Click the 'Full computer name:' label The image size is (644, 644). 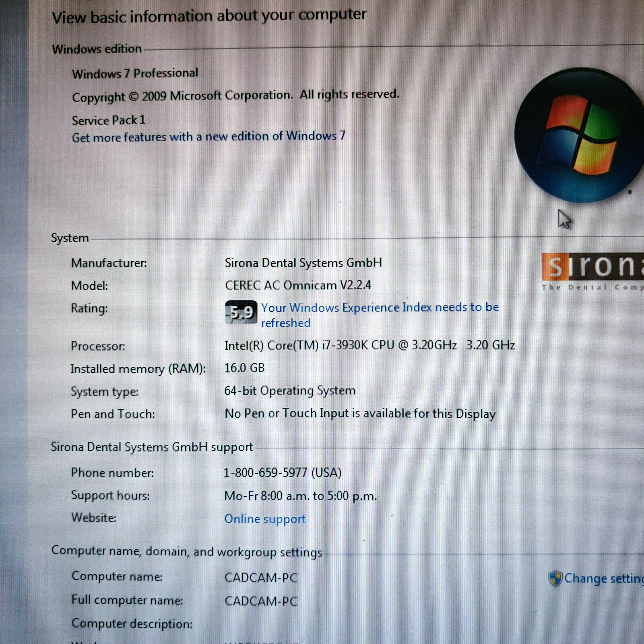(x=127, y=600)
